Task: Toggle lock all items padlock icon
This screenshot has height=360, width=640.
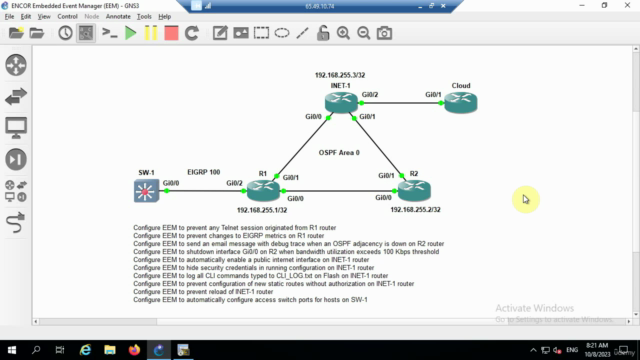Action: 323,33
